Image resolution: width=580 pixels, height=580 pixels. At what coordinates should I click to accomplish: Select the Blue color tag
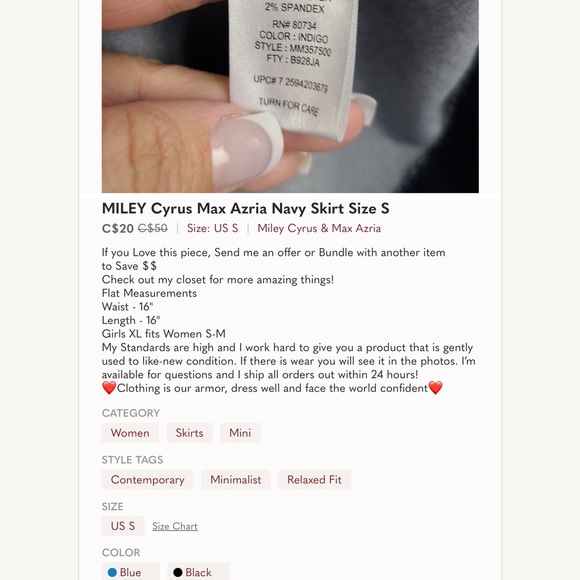click(131, 572)
